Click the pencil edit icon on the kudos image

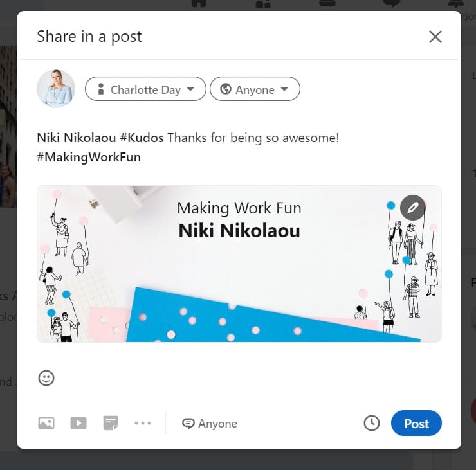413,208
